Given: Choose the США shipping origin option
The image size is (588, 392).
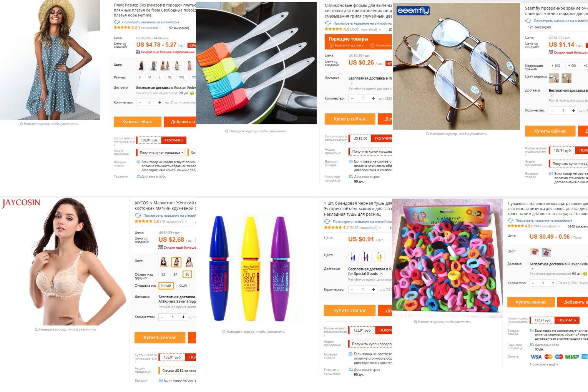Looking at the screenshot, I should (x=183, y=286).
